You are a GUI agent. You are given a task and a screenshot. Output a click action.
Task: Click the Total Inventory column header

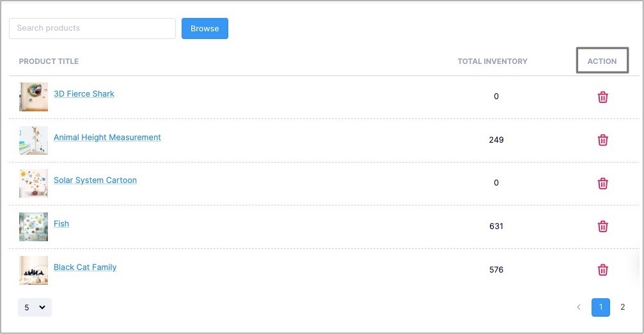(492, 61)
